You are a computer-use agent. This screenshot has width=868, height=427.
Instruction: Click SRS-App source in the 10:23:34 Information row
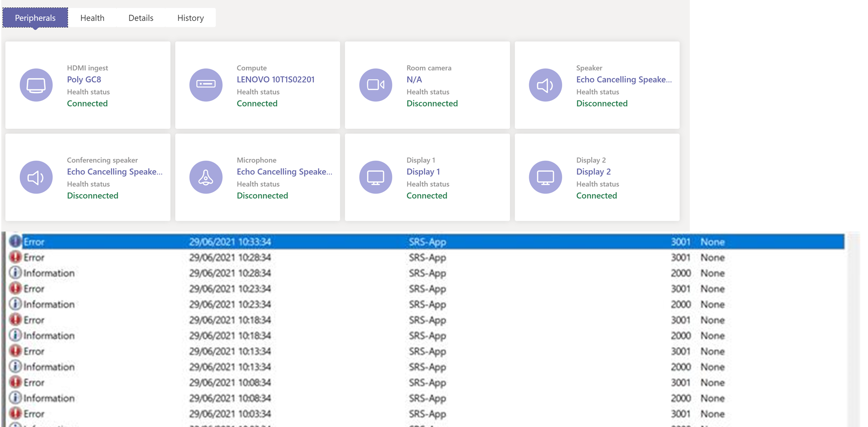(x=427, y=305)
